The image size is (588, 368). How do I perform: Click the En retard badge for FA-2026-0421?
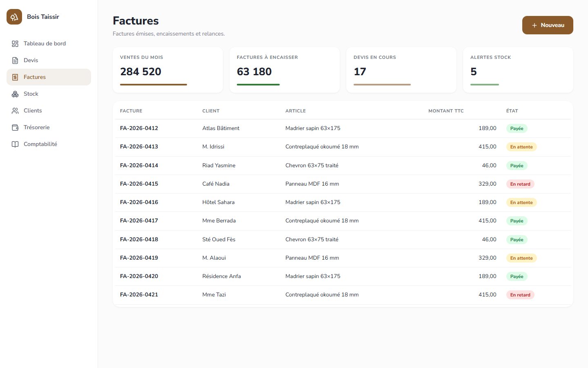click(520, 295)
